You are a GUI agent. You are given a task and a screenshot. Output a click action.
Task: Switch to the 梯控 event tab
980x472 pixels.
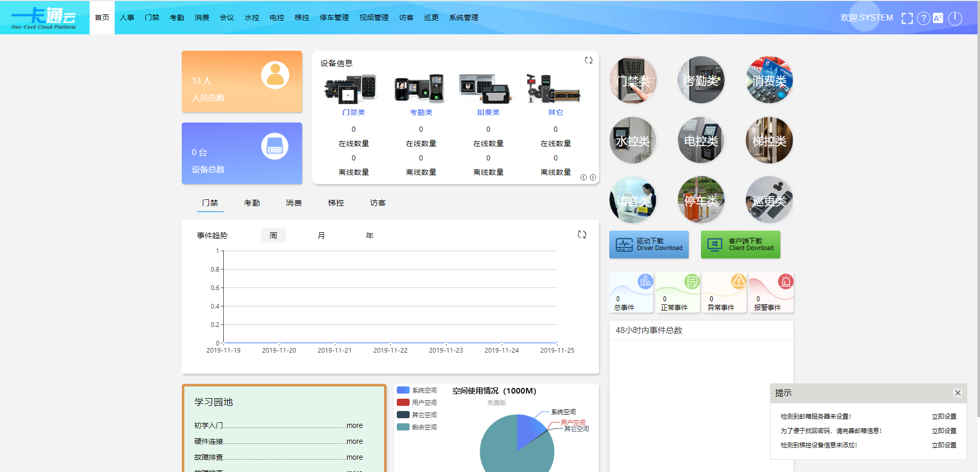tap(336, 203)
